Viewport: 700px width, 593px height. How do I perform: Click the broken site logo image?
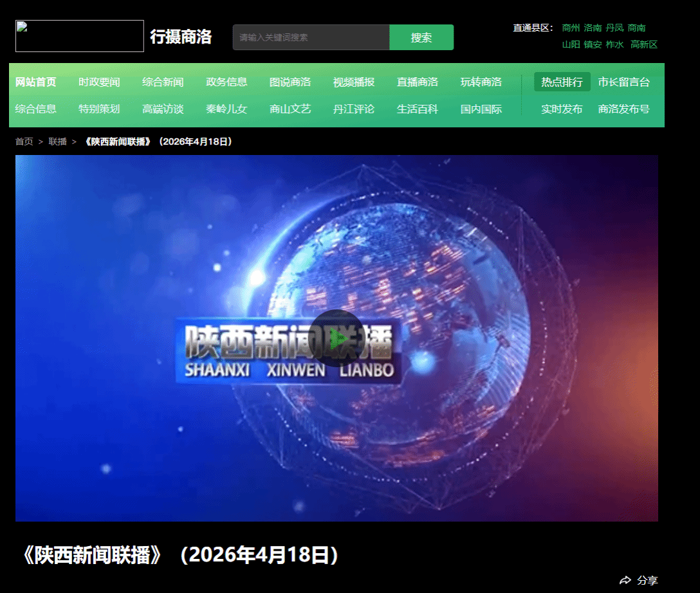(79, 36)
